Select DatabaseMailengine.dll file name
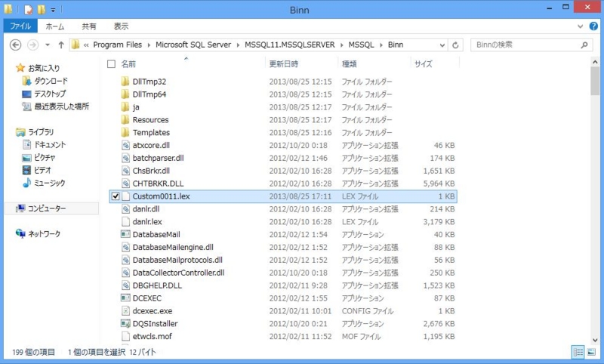This screenshot has width=604, height=364. 173,247
